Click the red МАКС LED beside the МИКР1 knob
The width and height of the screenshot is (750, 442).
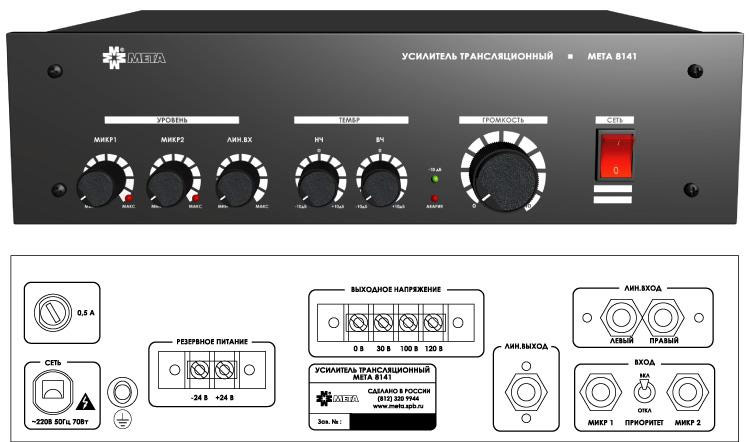(129, 199)
